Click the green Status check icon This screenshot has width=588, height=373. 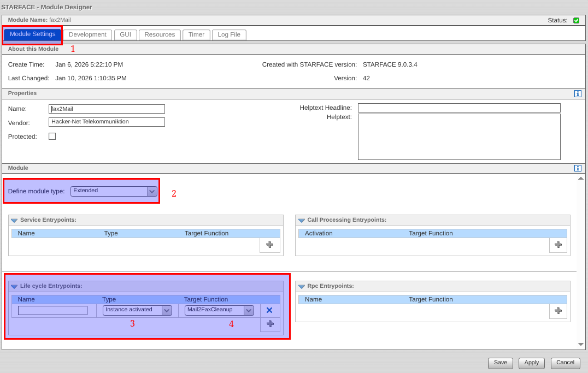576,20
